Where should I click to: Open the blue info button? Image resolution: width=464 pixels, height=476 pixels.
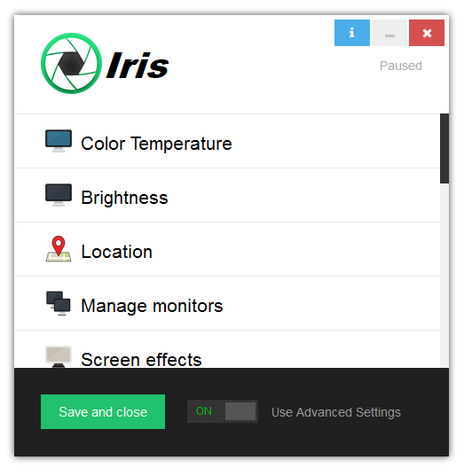[x=352, y=33]
